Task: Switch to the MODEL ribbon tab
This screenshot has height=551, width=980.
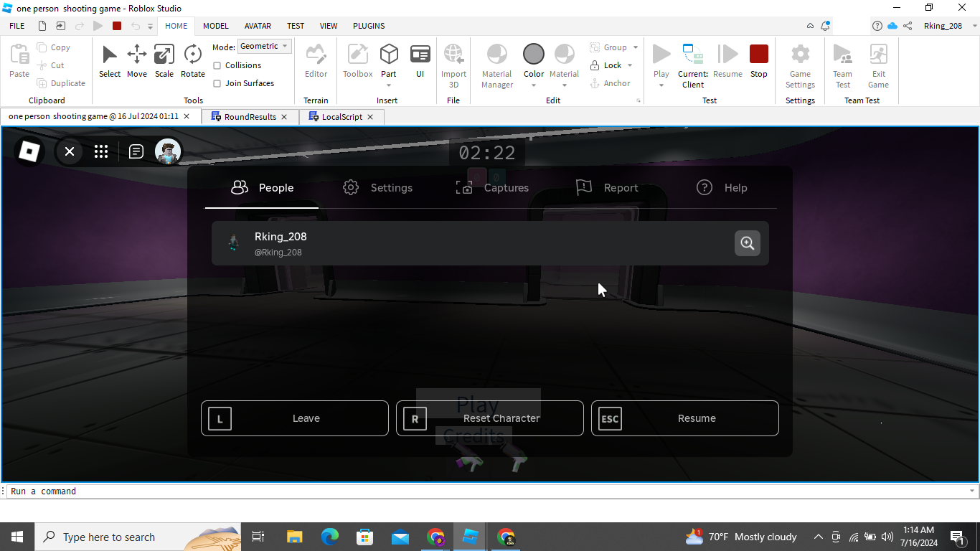Action: [x=215, y=26]
